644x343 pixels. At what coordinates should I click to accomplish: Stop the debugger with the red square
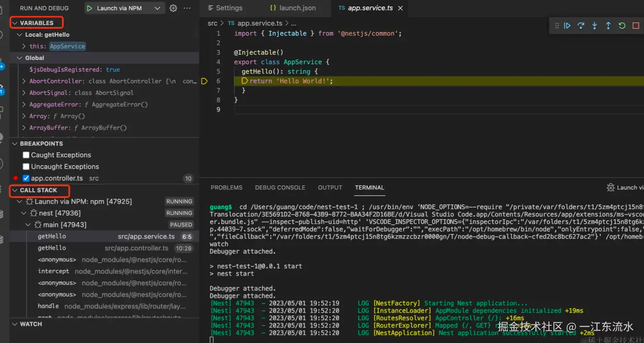(x=635, y=26)
